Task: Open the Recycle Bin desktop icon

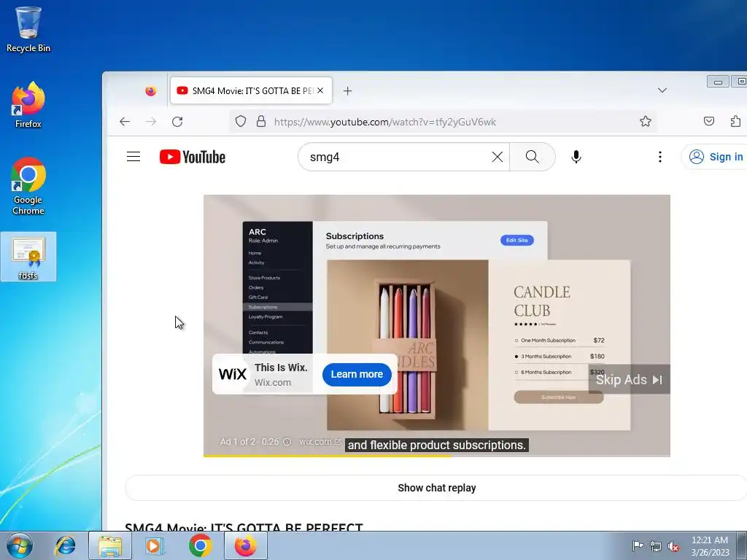Action: coord(28,29)
